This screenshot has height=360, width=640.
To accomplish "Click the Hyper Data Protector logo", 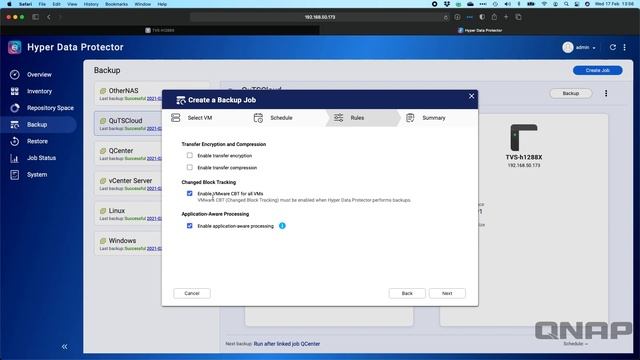I will pos(15,47).
